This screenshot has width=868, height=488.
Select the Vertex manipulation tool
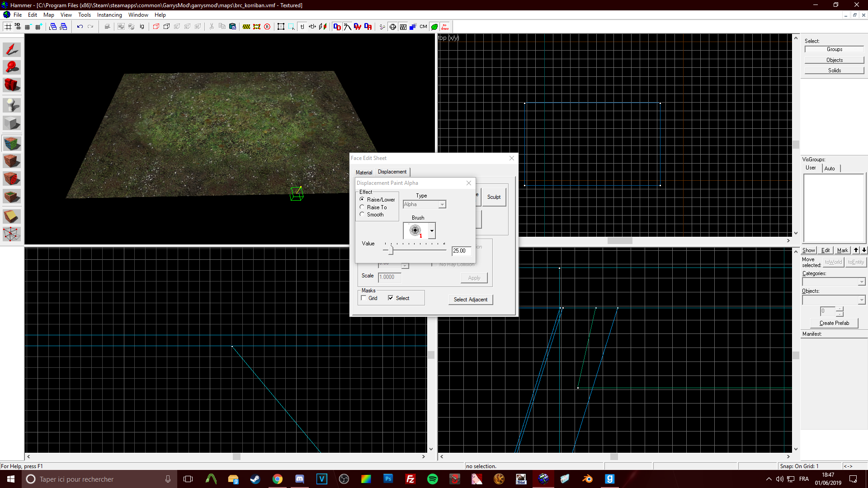point(12,234)
